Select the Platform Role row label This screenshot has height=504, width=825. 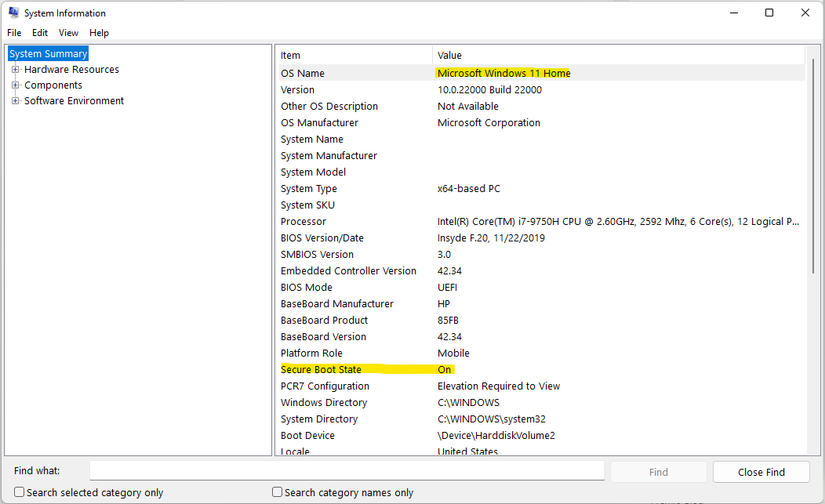311,353
